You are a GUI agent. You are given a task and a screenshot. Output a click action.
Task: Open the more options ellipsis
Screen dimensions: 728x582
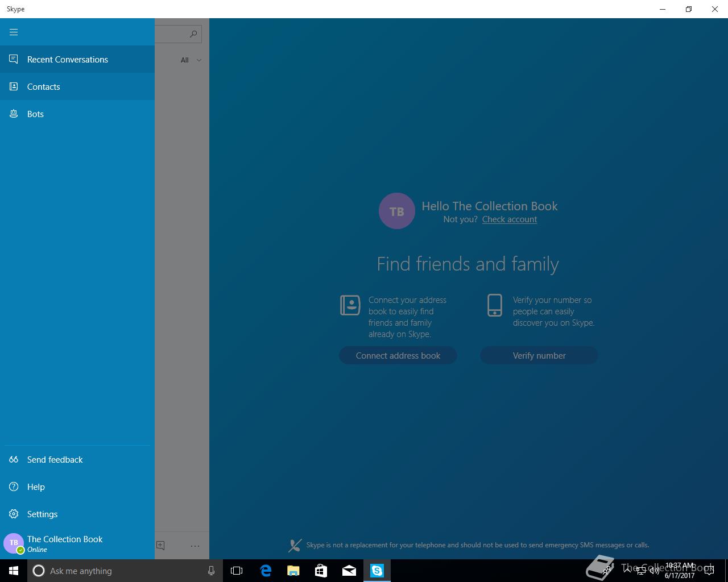tap(195, 546)
